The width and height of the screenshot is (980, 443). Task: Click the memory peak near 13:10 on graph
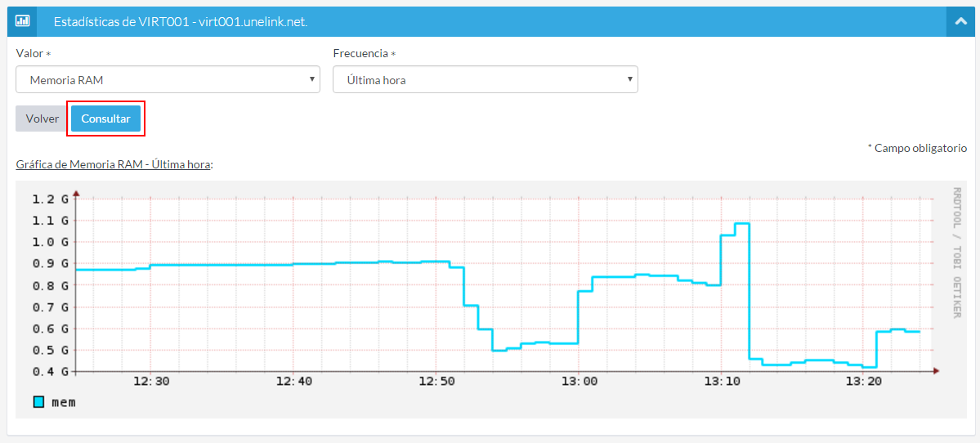(x=742, y=223)
